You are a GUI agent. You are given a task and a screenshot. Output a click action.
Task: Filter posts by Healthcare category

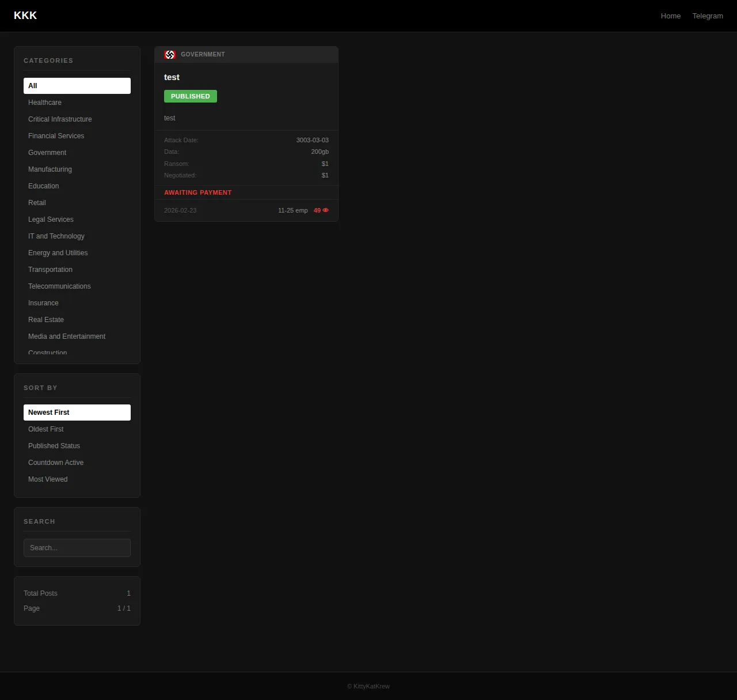(45, 103)
